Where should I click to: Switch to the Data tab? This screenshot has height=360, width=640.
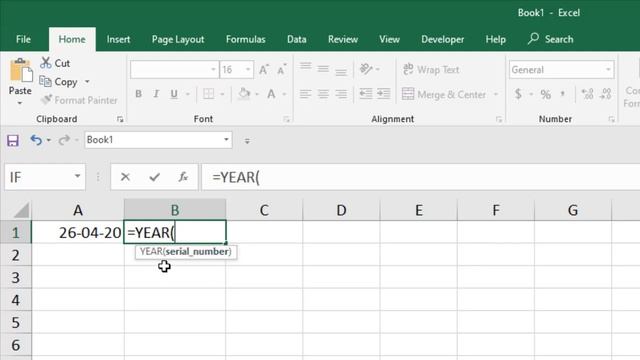tap(296, 39)
